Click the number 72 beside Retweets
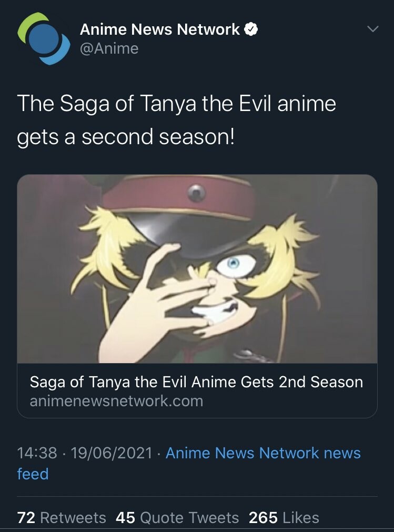394x532 pixels. 26,518
